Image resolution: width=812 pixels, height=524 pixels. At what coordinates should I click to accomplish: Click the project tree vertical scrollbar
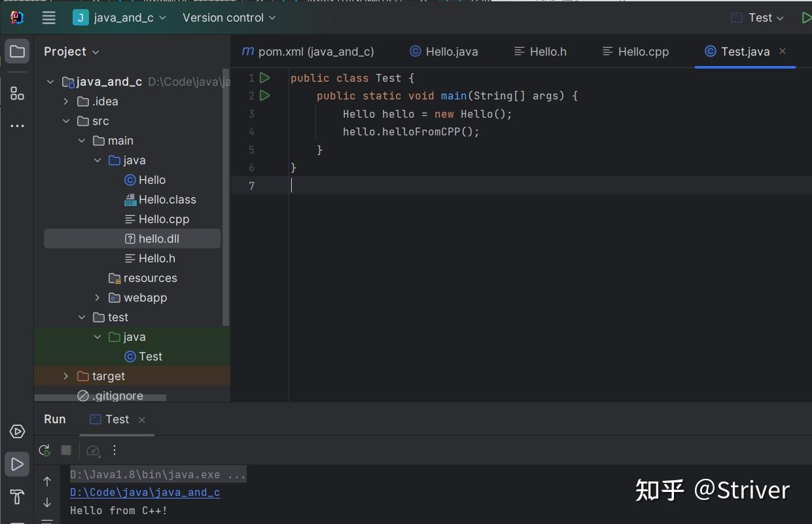pyautogui.click(x=226, y=196)
